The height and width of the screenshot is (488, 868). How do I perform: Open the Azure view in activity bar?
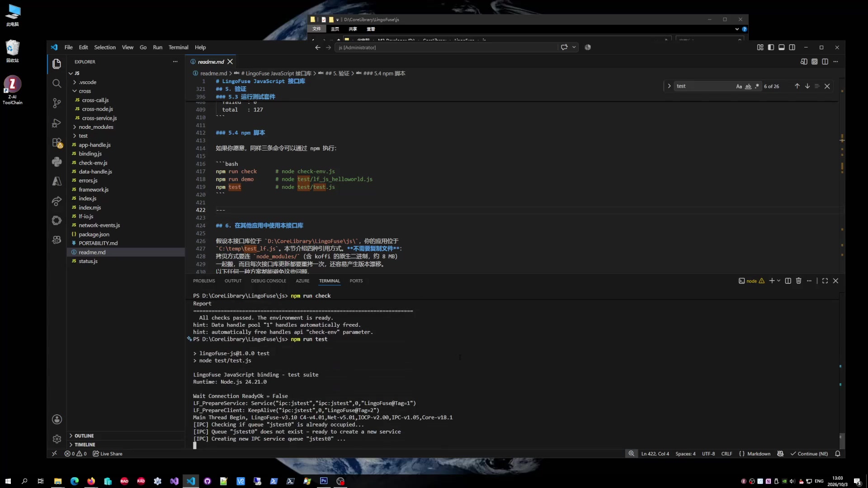click(x=57, y=181)
